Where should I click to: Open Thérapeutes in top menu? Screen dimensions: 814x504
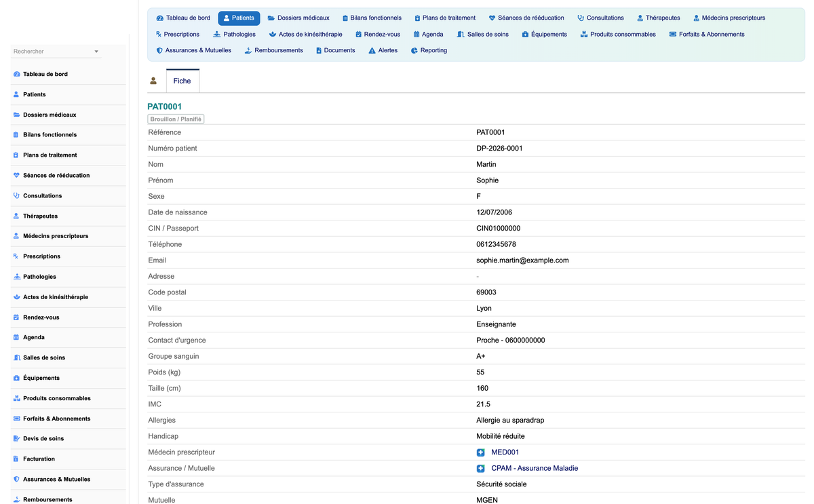click(x=658, y=18)
